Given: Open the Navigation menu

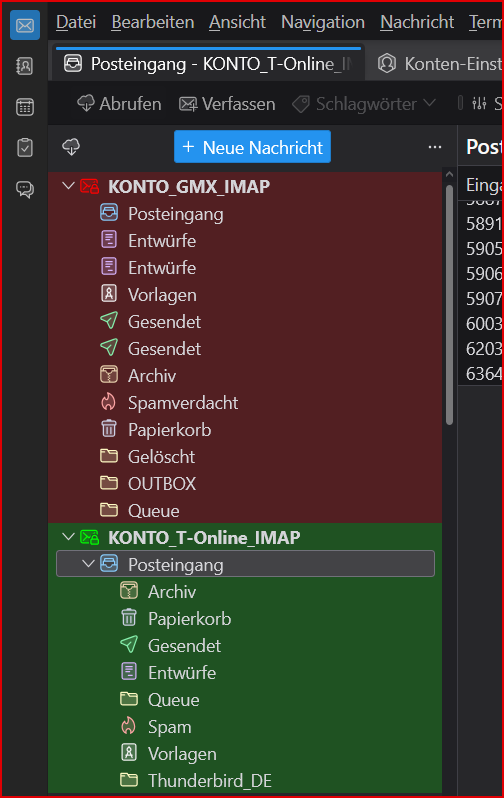Looking at the screenshot, I should point(323,22).
